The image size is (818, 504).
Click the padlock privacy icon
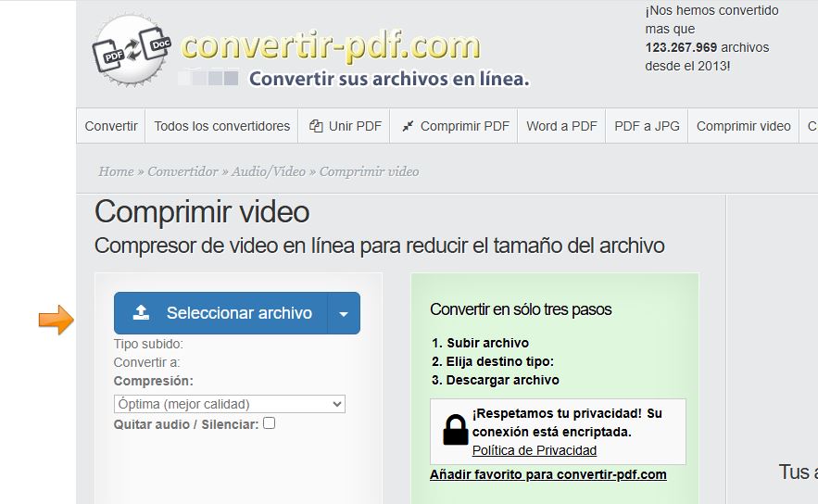click(456, 430)
